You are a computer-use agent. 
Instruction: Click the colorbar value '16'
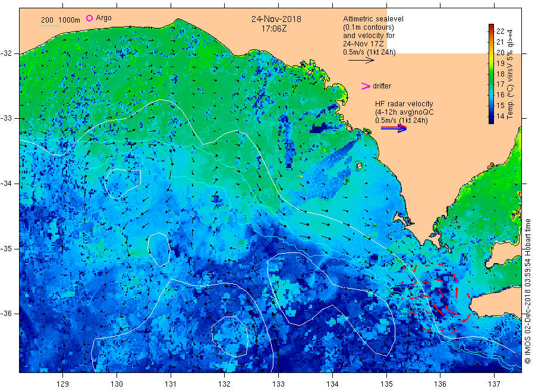(x=500, y=95)
